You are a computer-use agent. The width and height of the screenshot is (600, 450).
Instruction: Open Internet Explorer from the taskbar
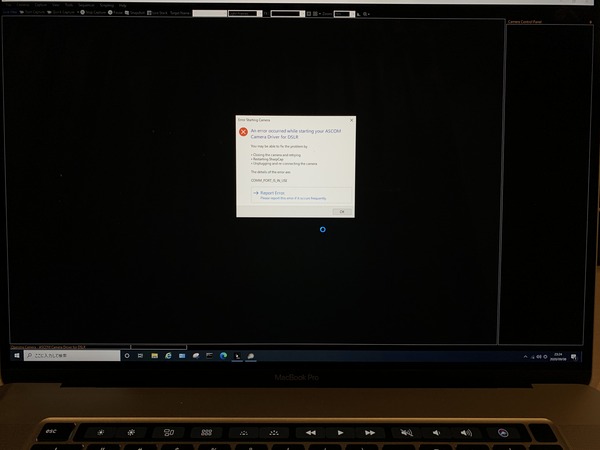pyautogui.click(x=168, y=356)
